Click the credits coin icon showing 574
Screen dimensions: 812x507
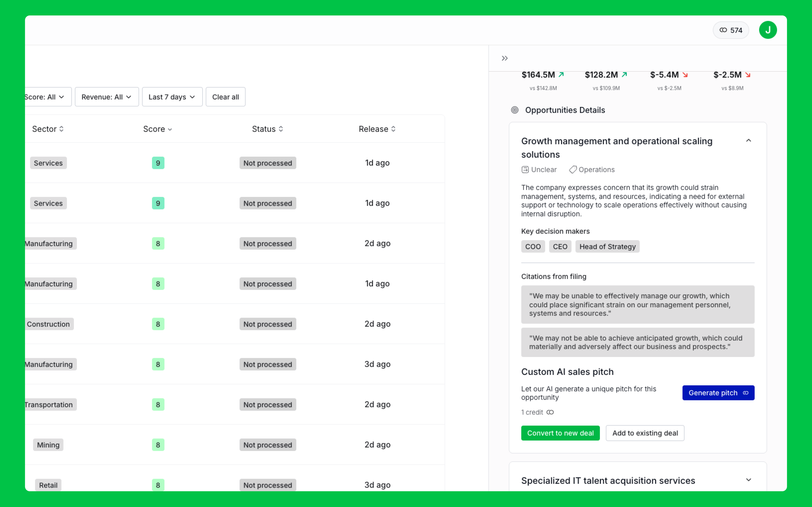point(724,30)
